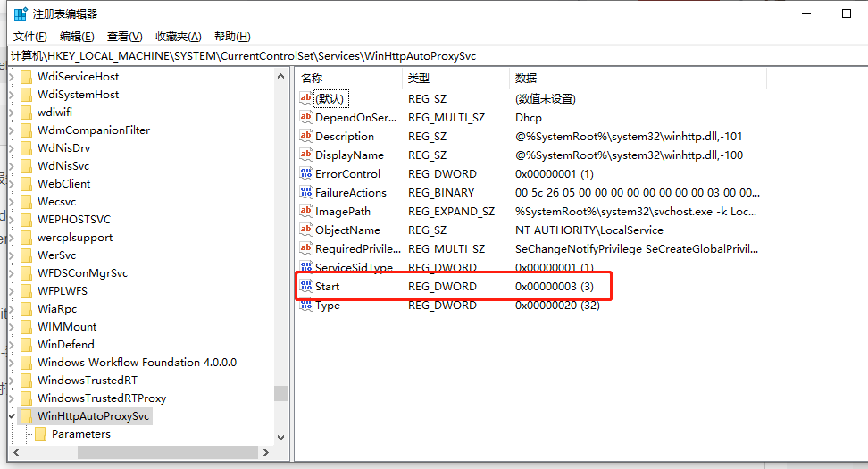Select the WebClient folder icon

27,184
